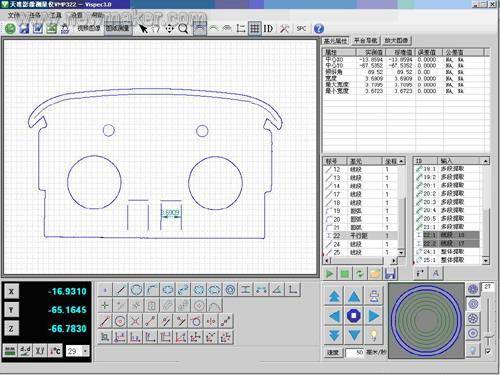Click the A text button below input list
500x375 pixels.
point(435,274)
